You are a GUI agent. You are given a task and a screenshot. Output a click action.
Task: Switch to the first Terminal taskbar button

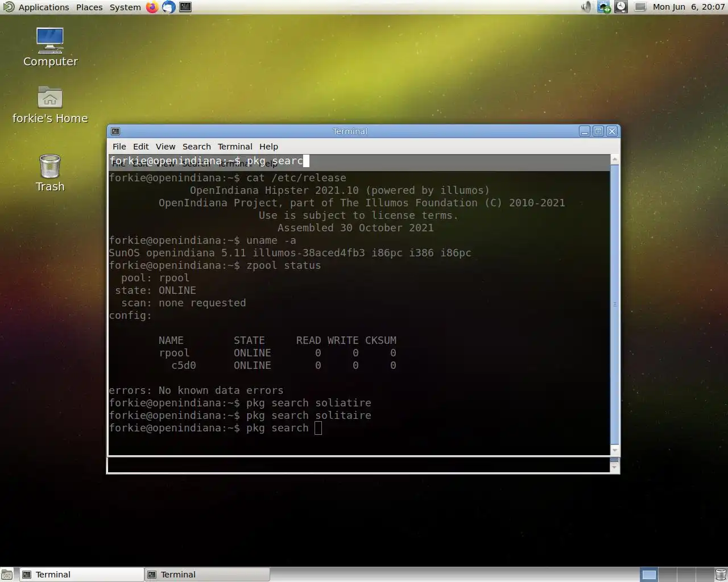(x=82, y=575)
